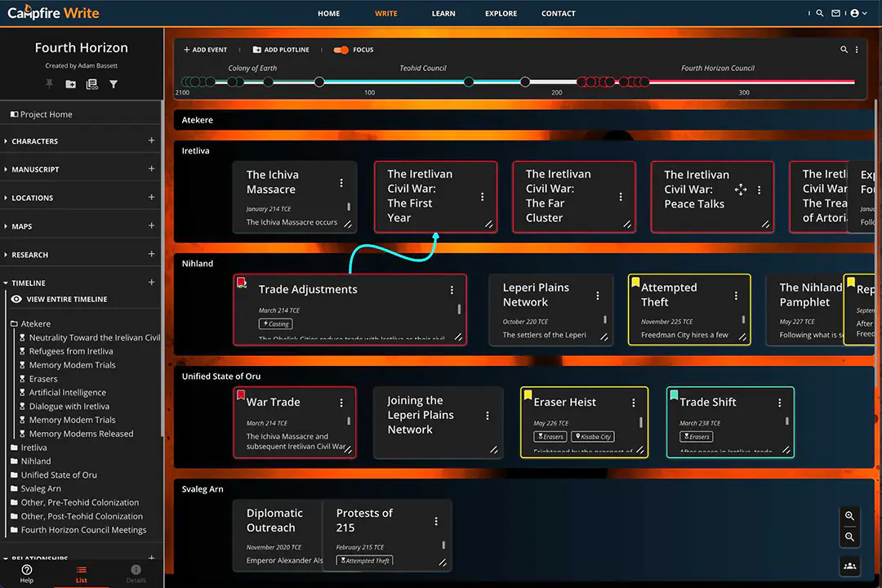Toggle View Entire Timeline eye icon
This screenshot has width=882, height=588.
coord(16,300)
